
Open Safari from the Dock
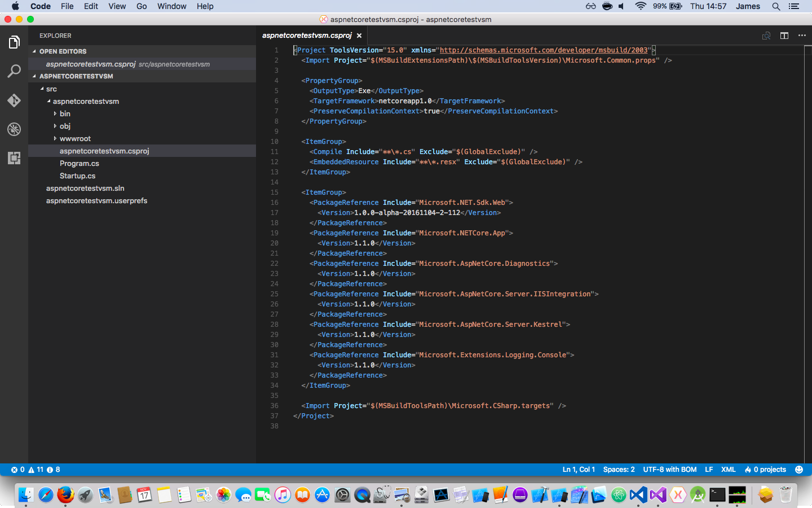pos(46,495)
